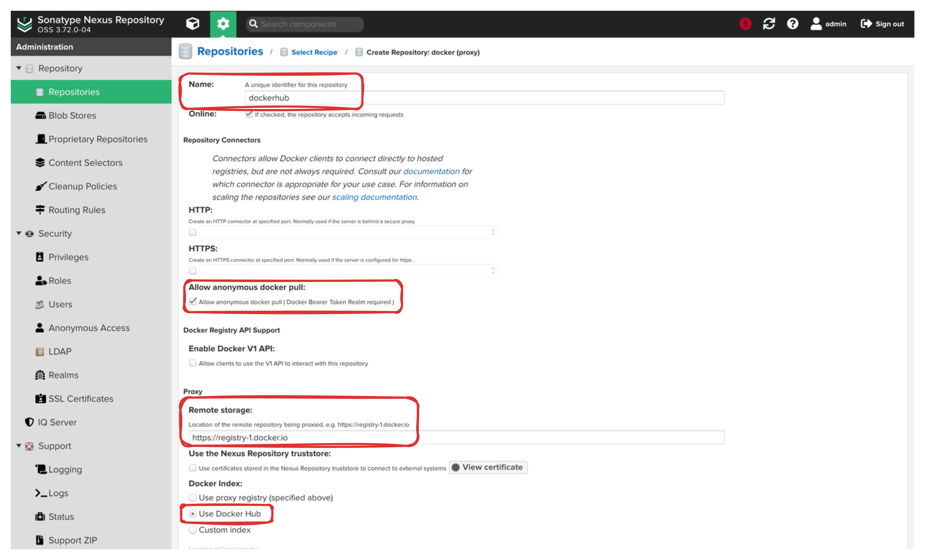Image resolution: width=925 pixels, height=560 pixels.
Task: Go back to Select Recipe breadcrumb
Action: (314, 52)
